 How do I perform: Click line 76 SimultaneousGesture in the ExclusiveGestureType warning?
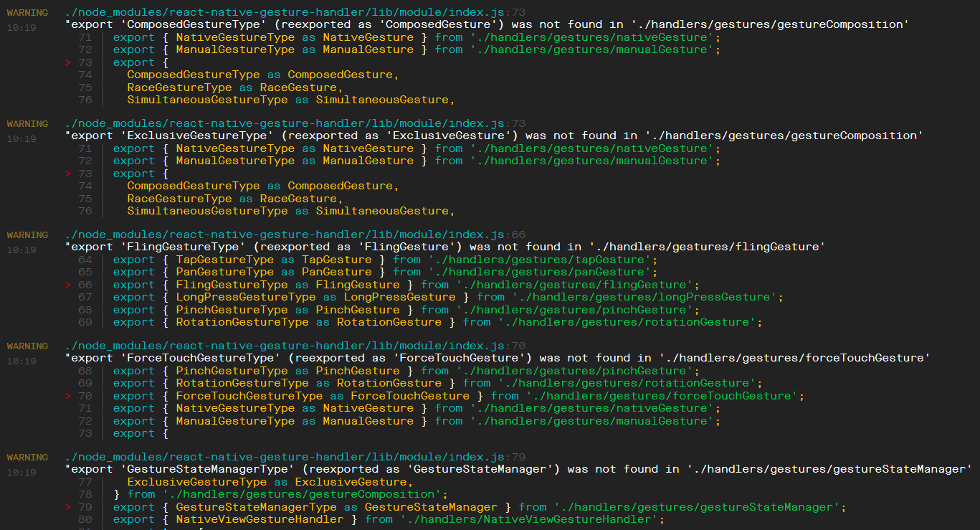pos(291,211)
